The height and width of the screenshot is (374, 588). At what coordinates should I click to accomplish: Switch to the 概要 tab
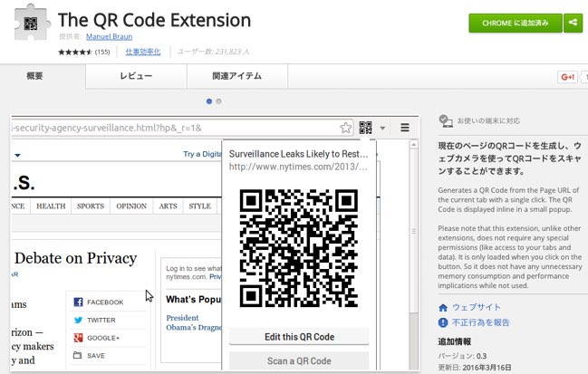pos(34,76)
